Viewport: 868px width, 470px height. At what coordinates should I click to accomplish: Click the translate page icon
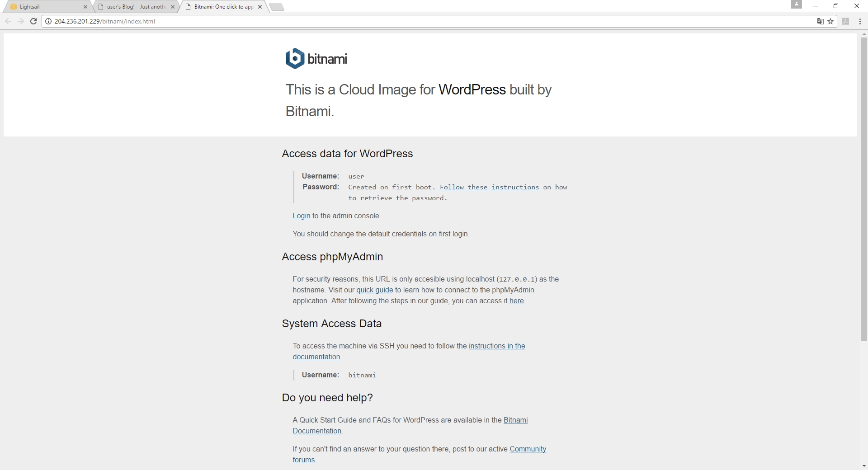click(x=820, y=21)
